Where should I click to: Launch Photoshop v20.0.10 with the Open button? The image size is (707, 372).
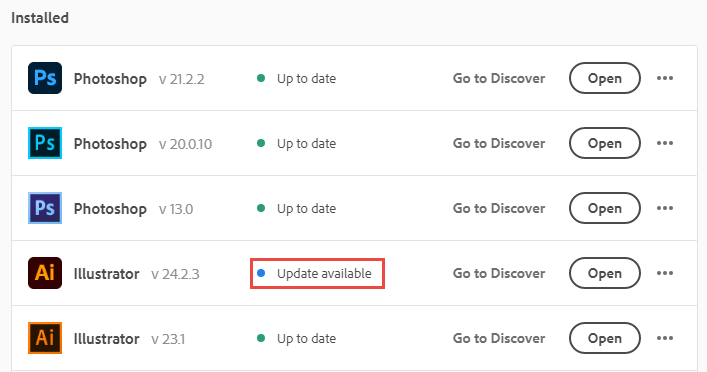tap(605, 143)
